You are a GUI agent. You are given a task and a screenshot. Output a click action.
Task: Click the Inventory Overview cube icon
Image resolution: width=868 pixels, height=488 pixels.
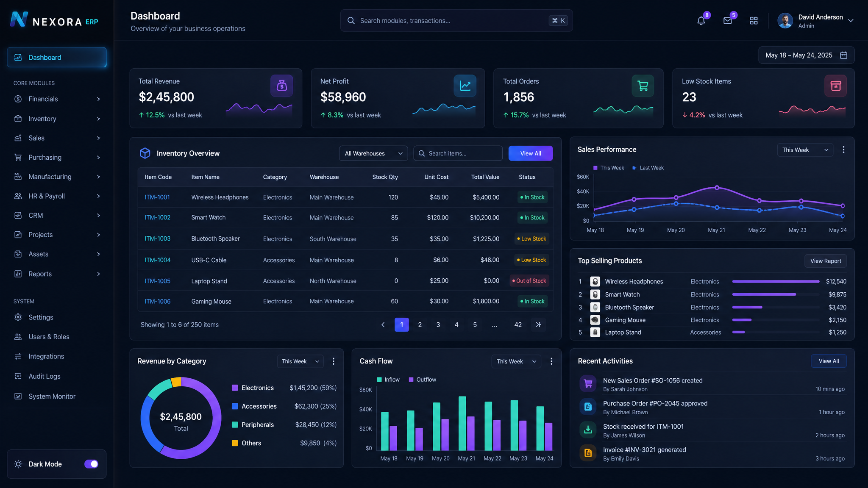point(145,153)
